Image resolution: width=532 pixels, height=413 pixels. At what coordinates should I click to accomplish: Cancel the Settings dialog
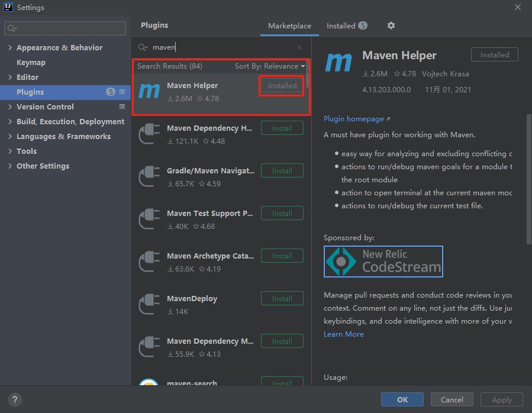[452, 399]
